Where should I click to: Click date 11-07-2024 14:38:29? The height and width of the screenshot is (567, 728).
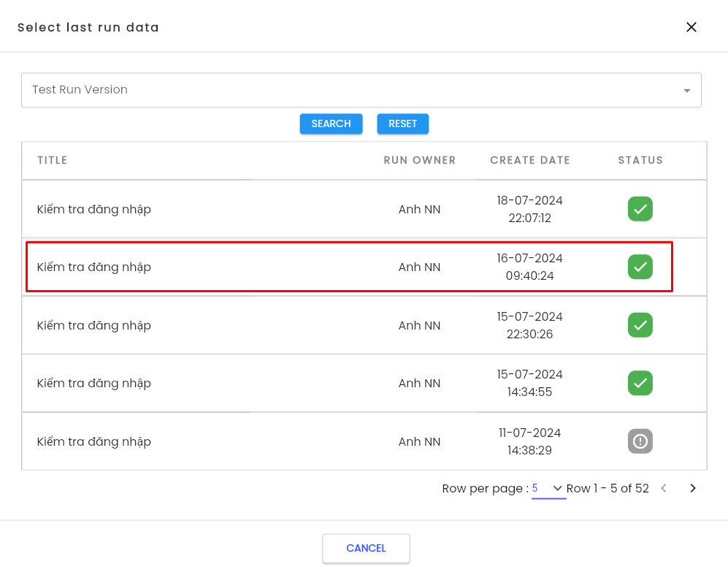pyautogui.click(x=529, y=441)
